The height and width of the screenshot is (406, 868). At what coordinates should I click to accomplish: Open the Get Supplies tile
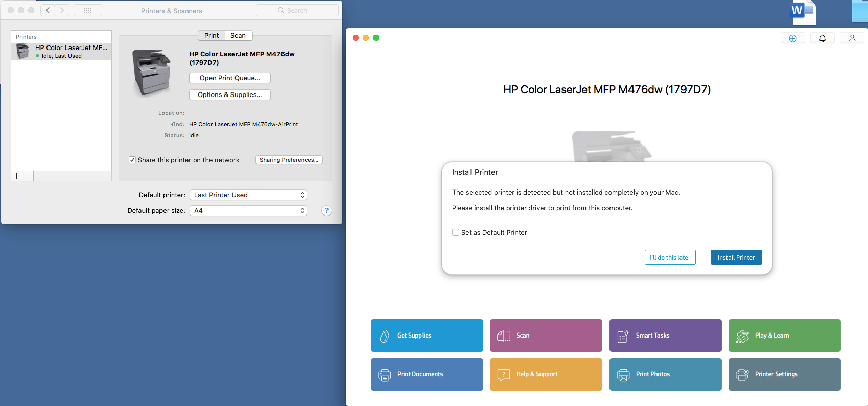click(x=427, y=336)
